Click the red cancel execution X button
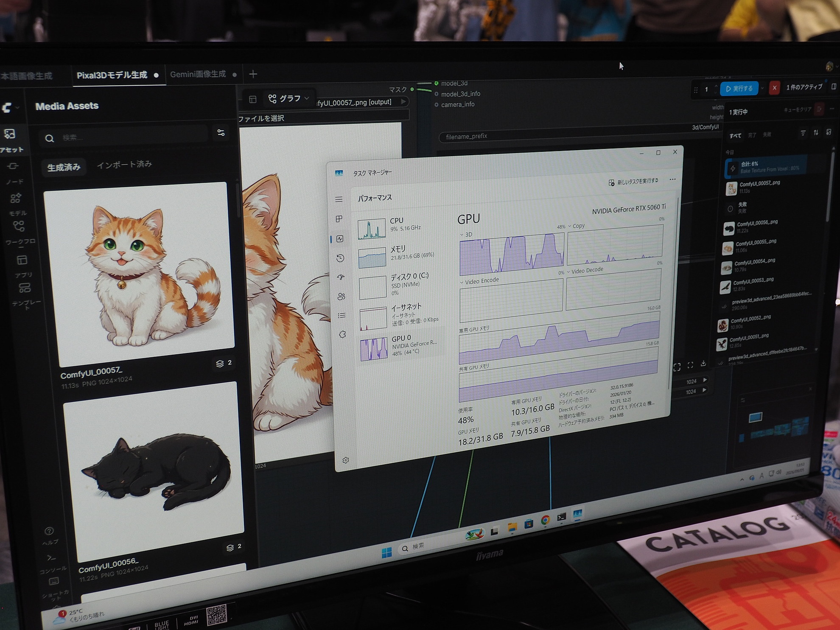 (774, 88)
